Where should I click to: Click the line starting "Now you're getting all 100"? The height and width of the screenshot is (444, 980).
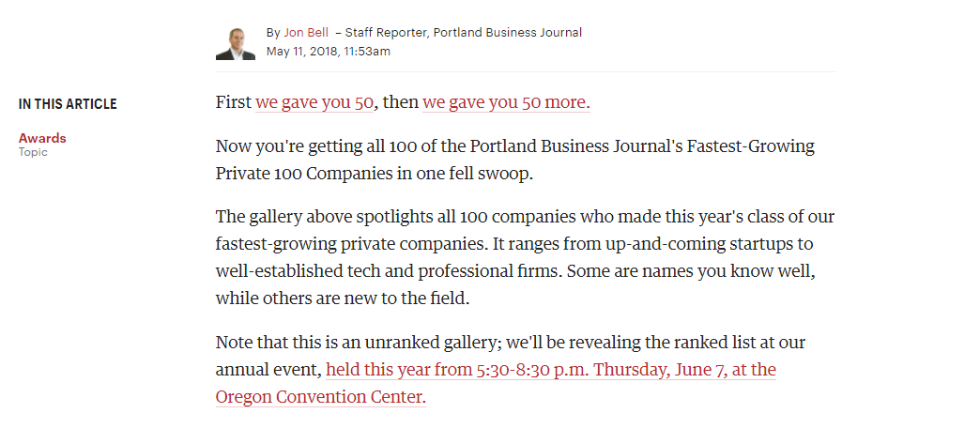click(x=515, y=146)
